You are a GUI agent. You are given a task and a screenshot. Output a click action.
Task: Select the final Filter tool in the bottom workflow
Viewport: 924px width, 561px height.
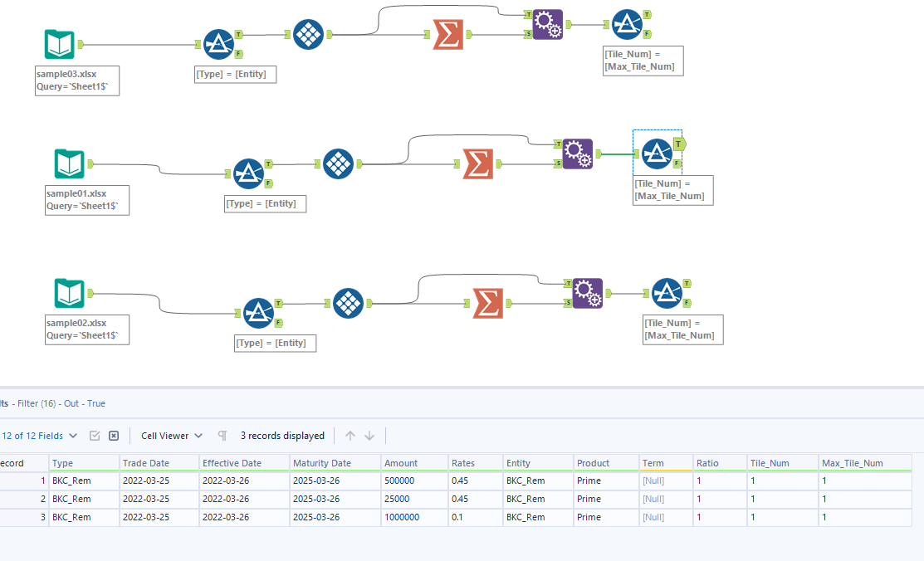pos(667,292)
